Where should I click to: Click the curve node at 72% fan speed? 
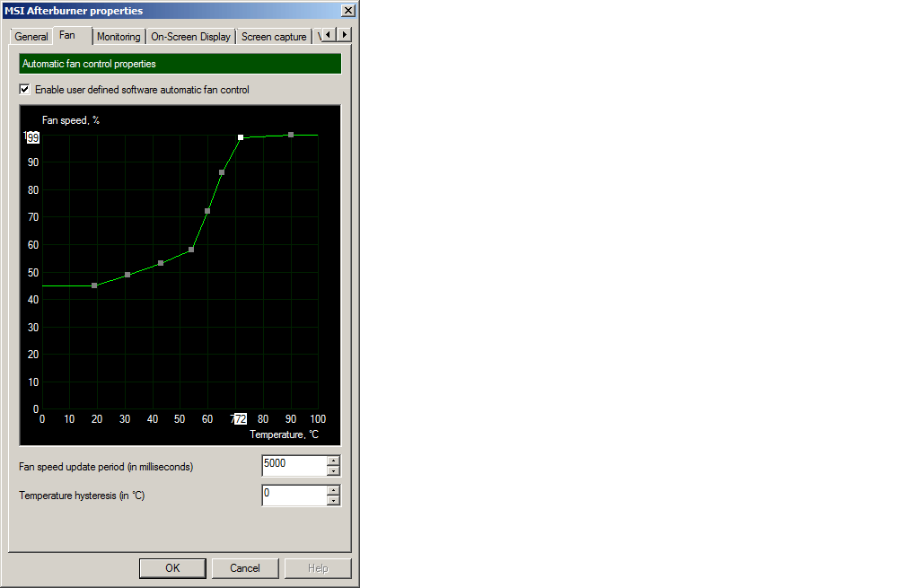[x=207, y=211]
